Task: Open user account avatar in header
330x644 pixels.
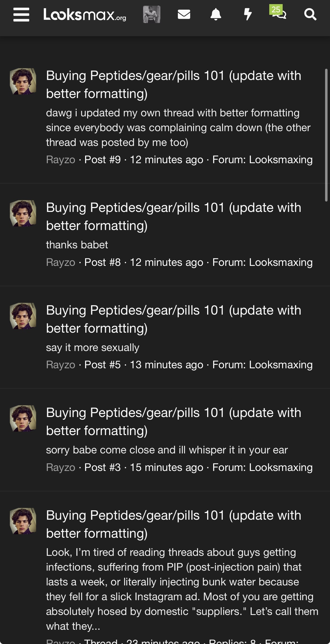Action: tap(152, 14)
